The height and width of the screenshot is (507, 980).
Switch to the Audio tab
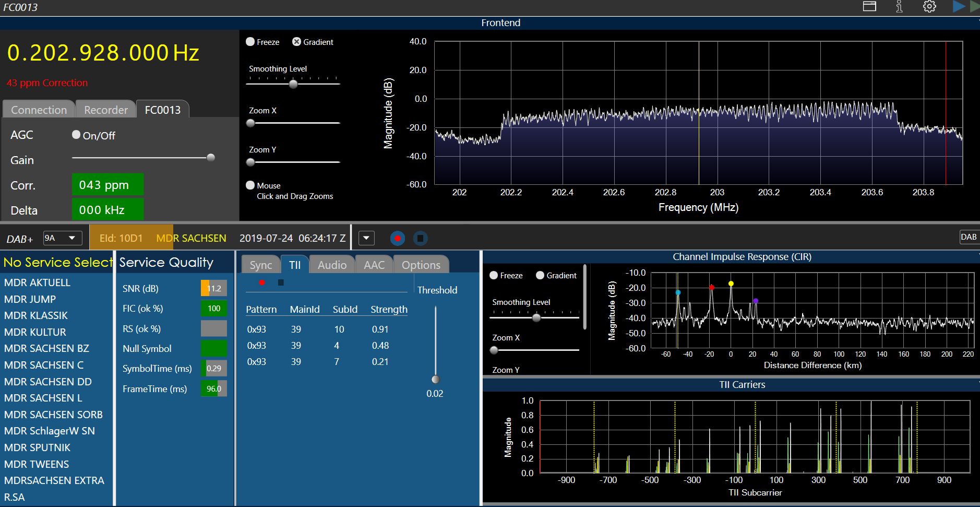[x=332, y=265]
